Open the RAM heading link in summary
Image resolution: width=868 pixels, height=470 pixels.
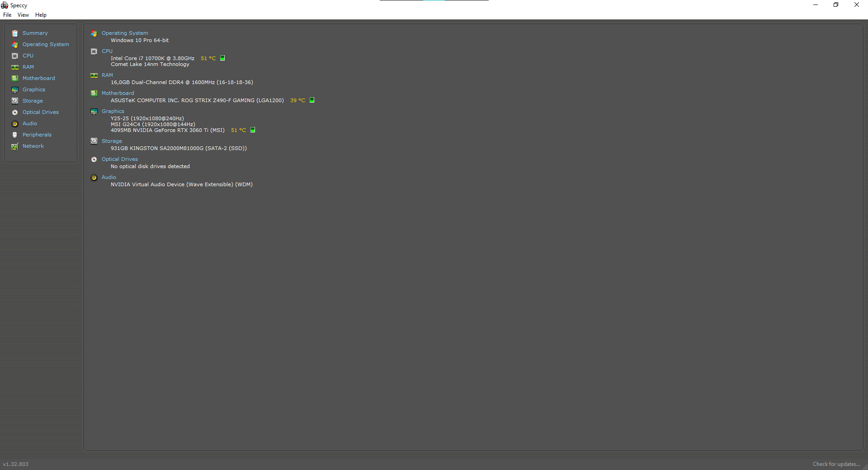coord(107,75)
